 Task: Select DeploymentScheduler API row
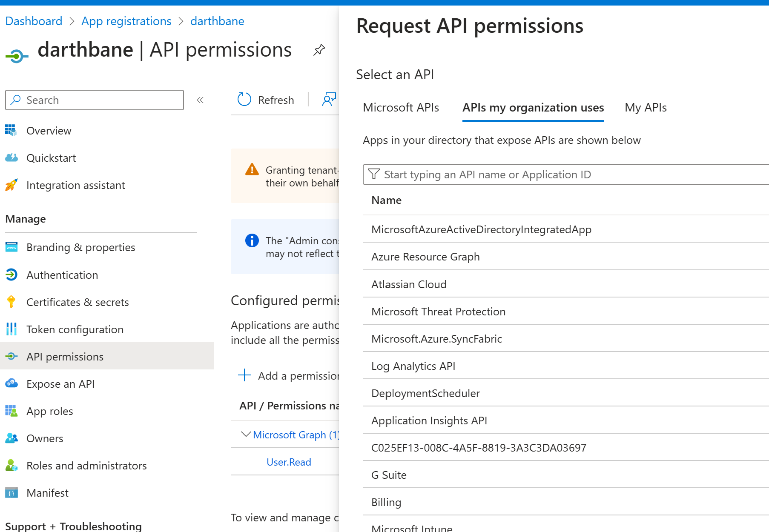coord(566,393)
